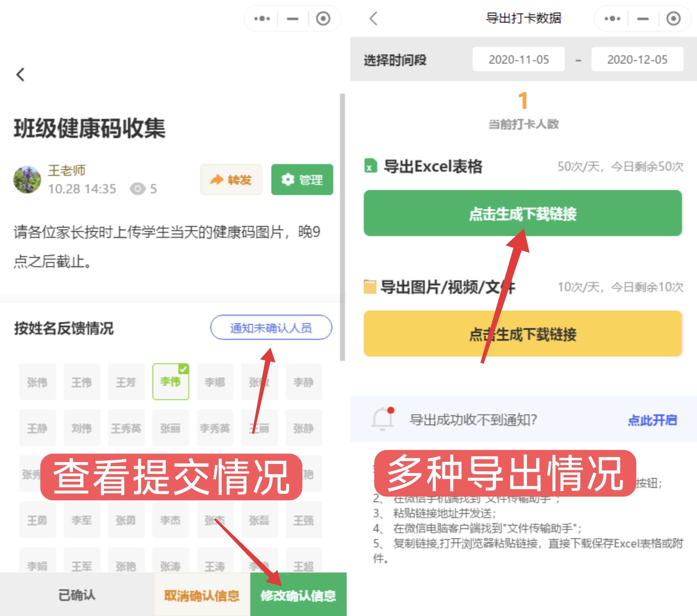Open left mini-program three-dots menu
The image size is (697, 616).
[x=262, y=19]
